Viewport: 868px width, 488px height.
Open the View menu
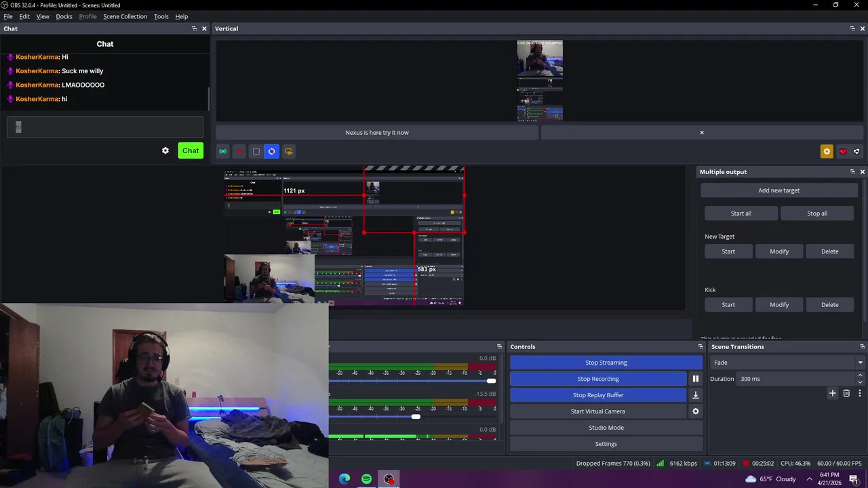43,16
